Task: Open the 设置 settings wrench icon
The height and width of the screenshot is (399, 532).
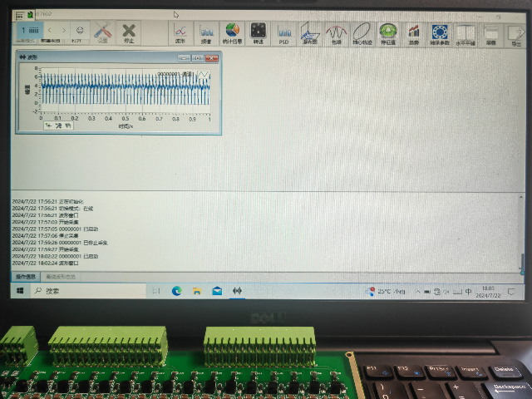Action: [x=102, y=32]
